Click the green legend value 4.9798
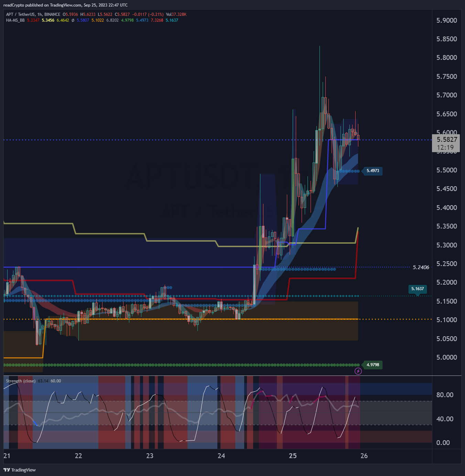Screen dimensions: 465x476 click(127, 20)
